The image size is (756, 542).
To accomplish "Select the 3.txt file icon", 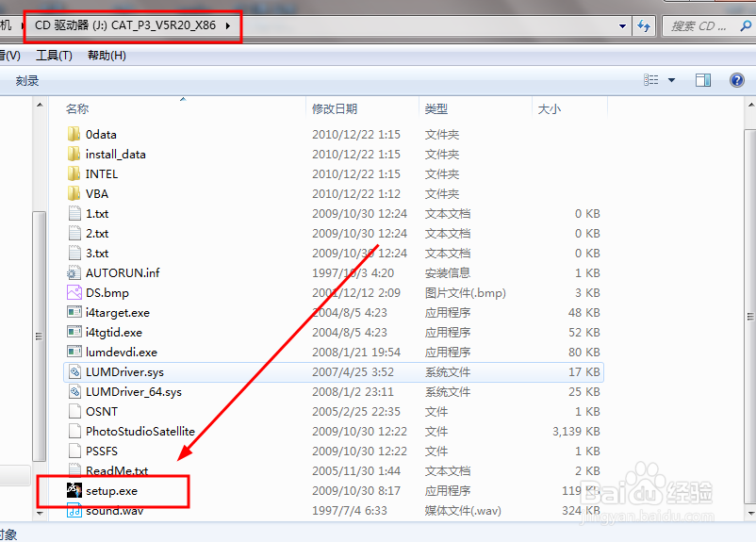I will 74,253.
